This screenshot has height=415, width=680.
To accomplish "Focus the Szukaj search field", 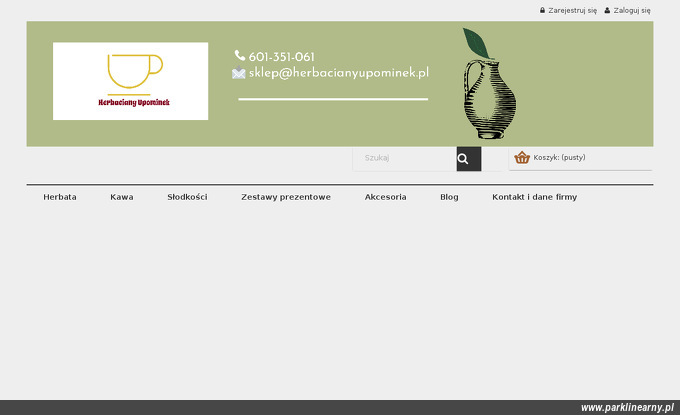I will coord(405,159).
